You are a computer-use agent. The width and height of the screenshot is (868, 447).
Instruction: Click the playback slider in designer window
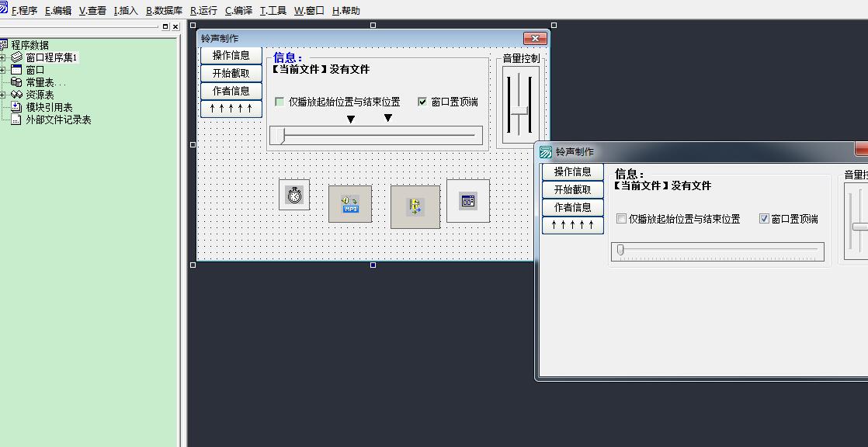[376, 136]
